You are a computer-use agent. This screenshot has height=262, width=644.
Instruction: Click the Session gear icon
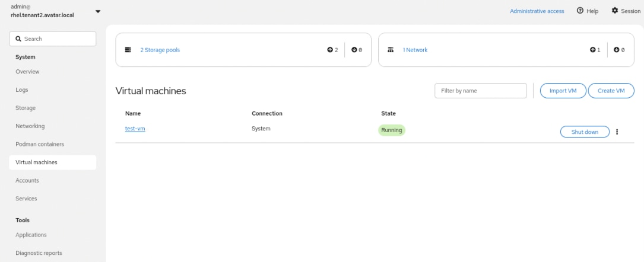tap(615, 11)
